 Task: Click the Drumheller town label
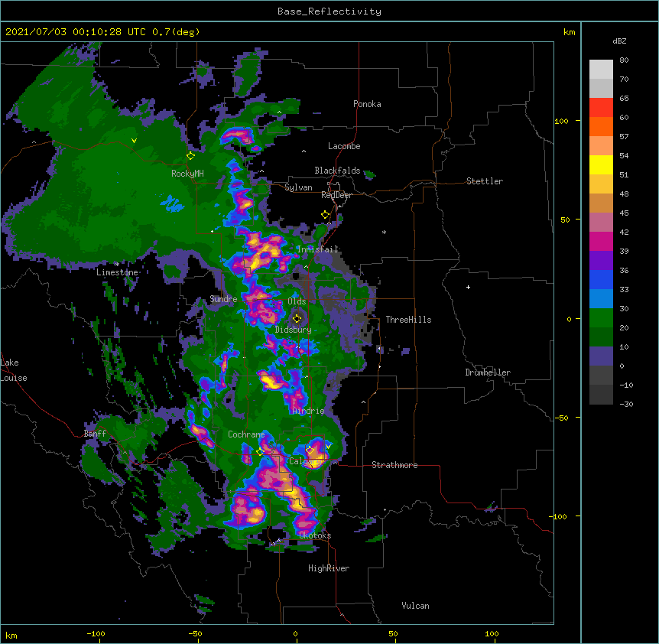(x=488, y=372)
